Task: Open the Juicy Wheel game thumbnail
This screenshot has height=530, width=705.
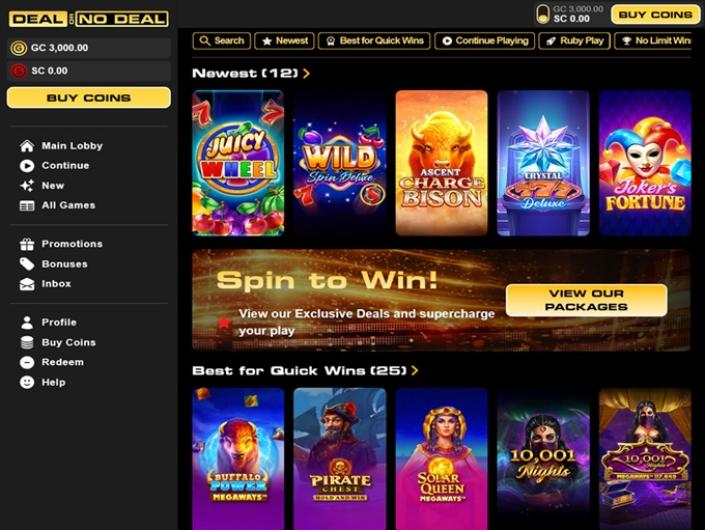Action: (238, 163)
